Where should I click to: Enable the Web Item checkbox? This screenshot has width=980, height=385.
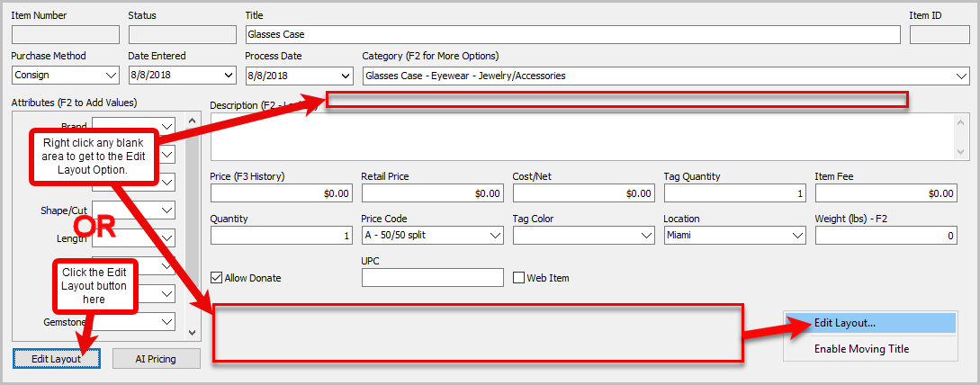tap(518, 277)
